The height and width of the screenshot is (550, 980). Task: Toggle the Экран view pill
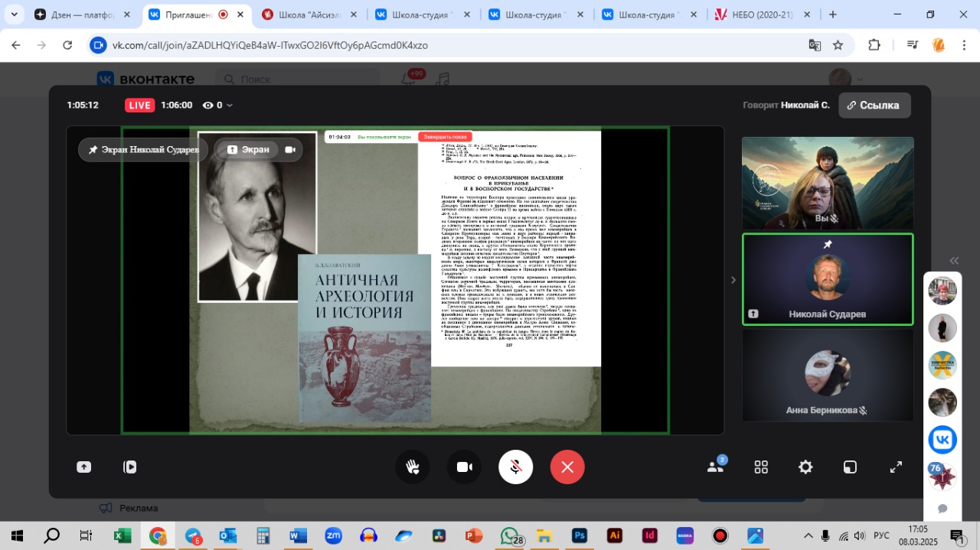coord(248,149)
